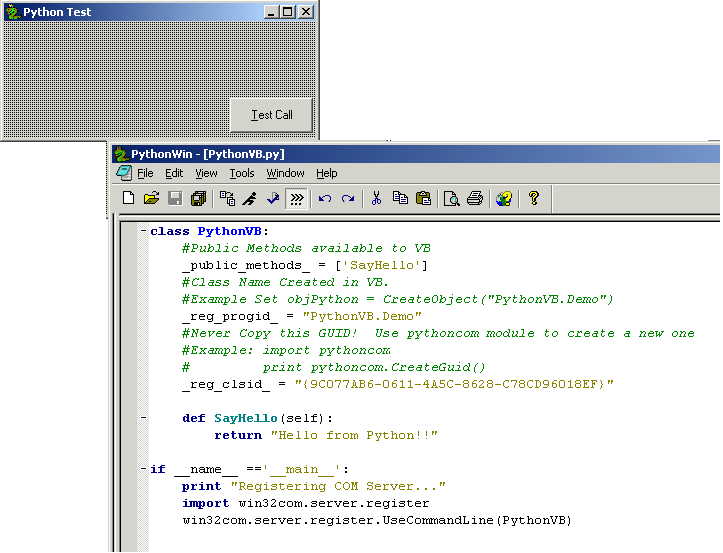Viewport: 723px width, 553px height.
Task: Click the PythonVB class name in code
Action: tap(230, 231)
